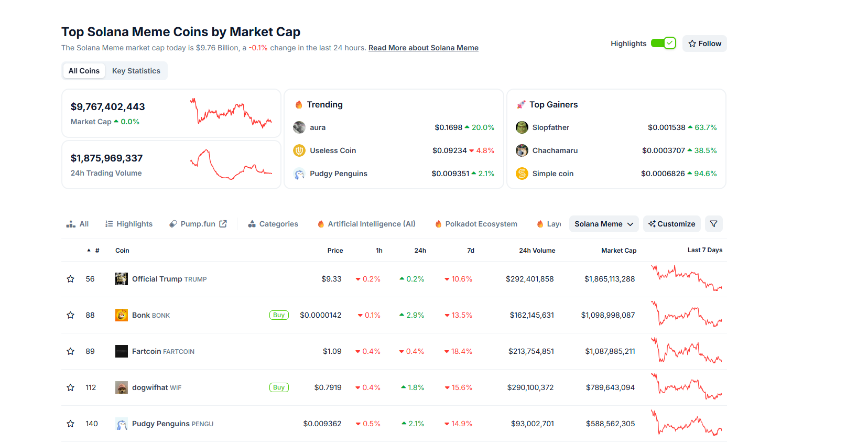
Task: Open the filter funnel icon
Action: 714,224
